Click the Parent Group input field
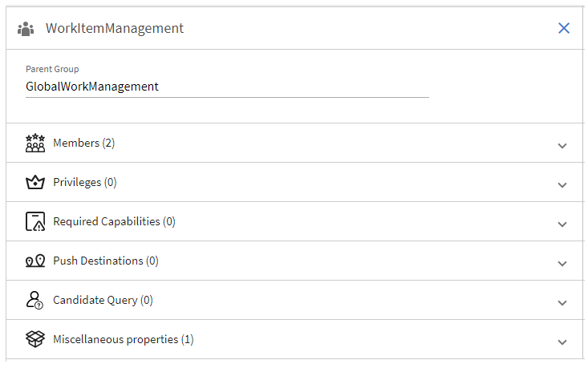 [227, 87]
